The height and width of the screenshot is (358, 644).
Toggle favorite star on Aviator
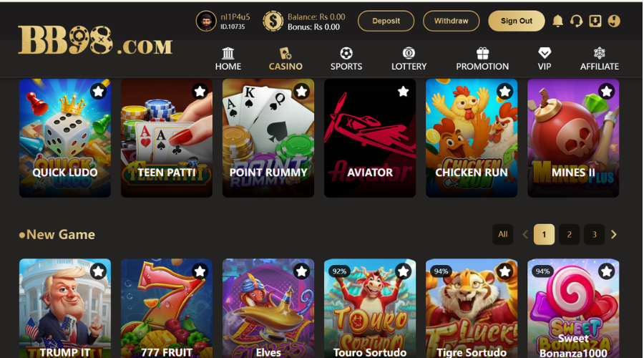[404, 91]
